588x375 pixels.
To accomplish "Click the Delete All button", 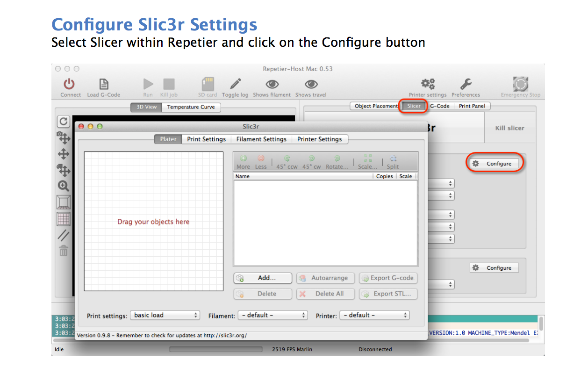I will pos(325,294).
